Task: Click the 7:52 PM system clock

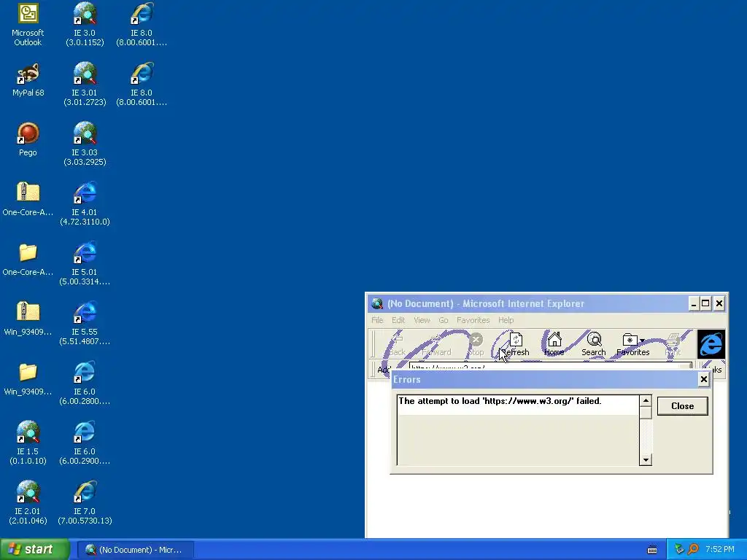Action: [x=719, y=550]
